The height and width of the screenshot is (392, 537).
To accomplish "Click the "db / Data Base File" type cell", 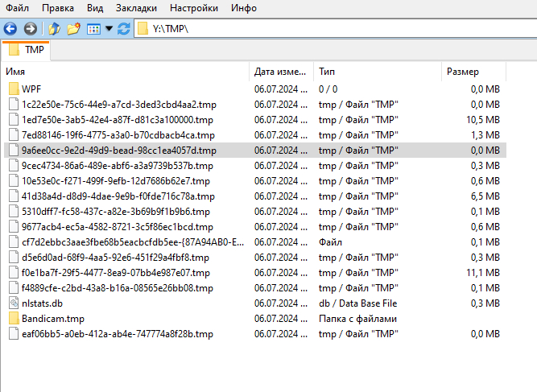I will point(358,303).
